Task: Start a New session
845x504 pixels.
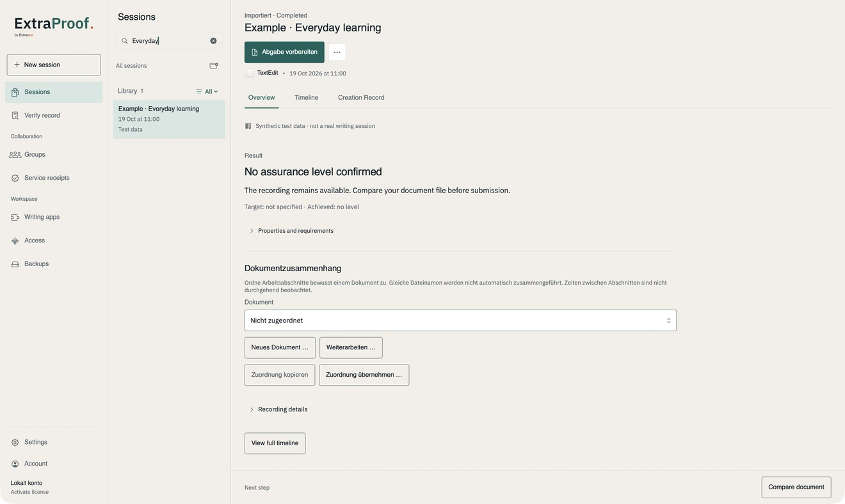Action: (x=54, y=65)
